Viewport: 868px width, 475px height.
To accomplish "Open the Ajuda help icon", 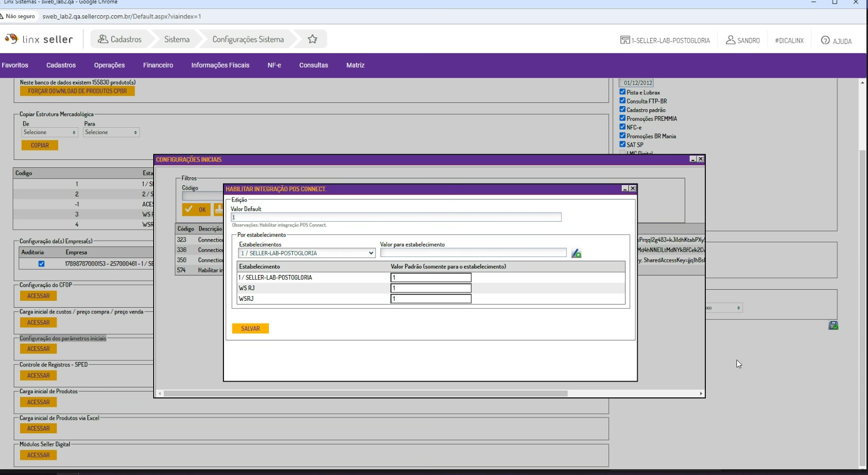I will coord(836,41).
